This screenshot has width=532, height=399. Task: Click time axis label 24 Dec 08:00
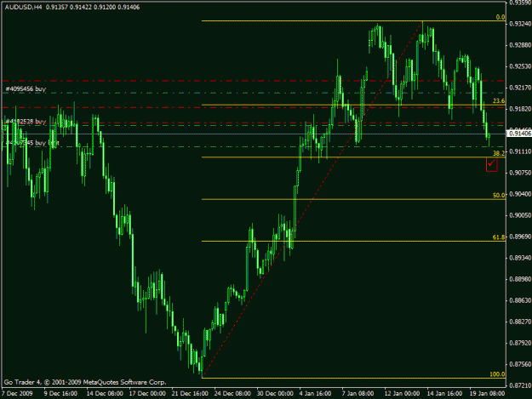coord(232,394)
